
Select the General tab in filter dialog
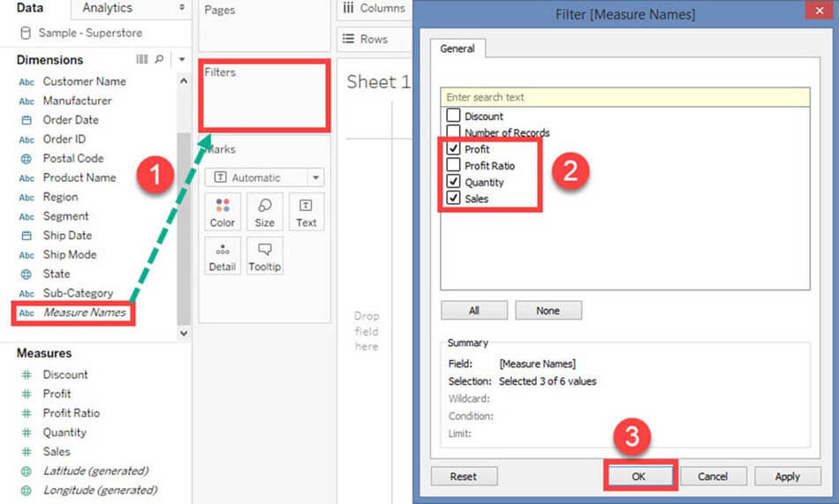coord(457,49)
